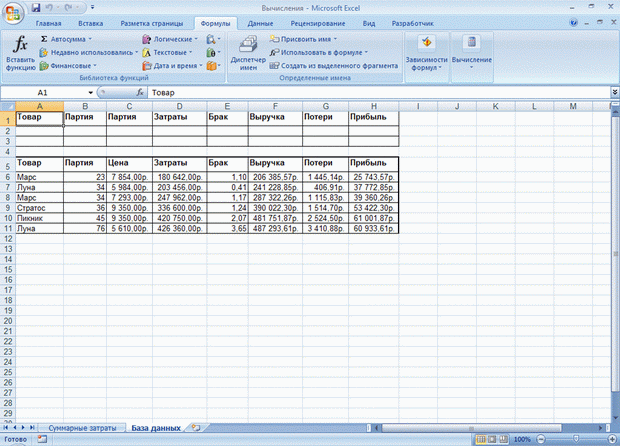Click the macro record status bar icon
Viewport: 620px width, 446px height.
pyautogui.click(x=42, y=439)
